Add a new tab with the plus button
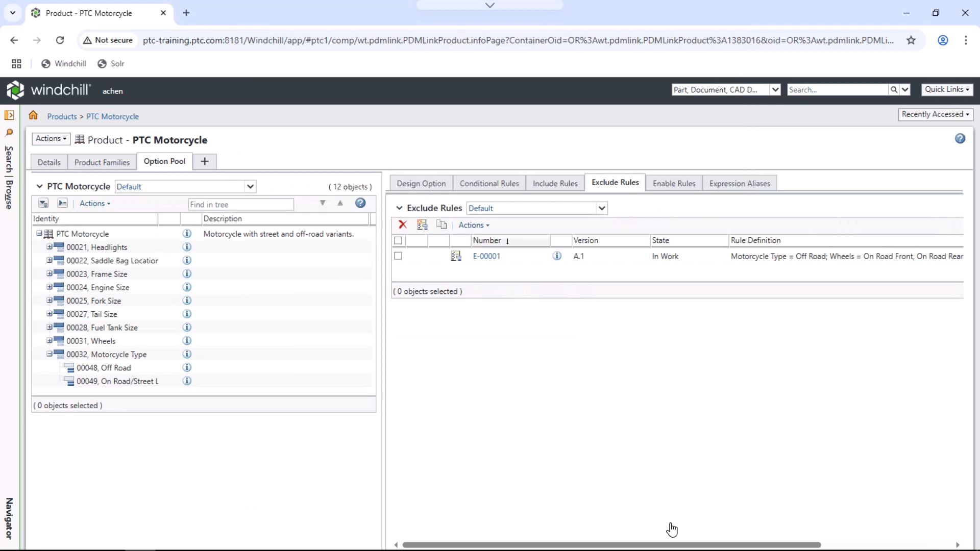980x551 pixels. point(205,161)
